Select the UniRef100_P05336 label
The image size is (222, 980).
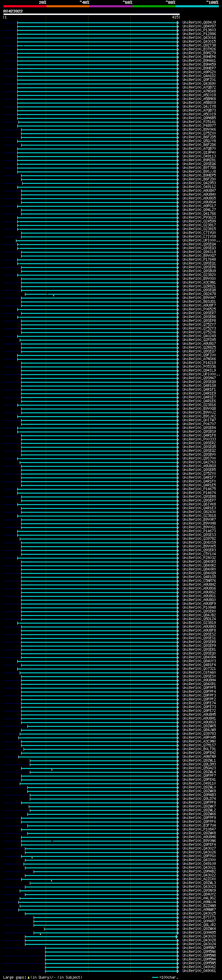tap(199, 367)
